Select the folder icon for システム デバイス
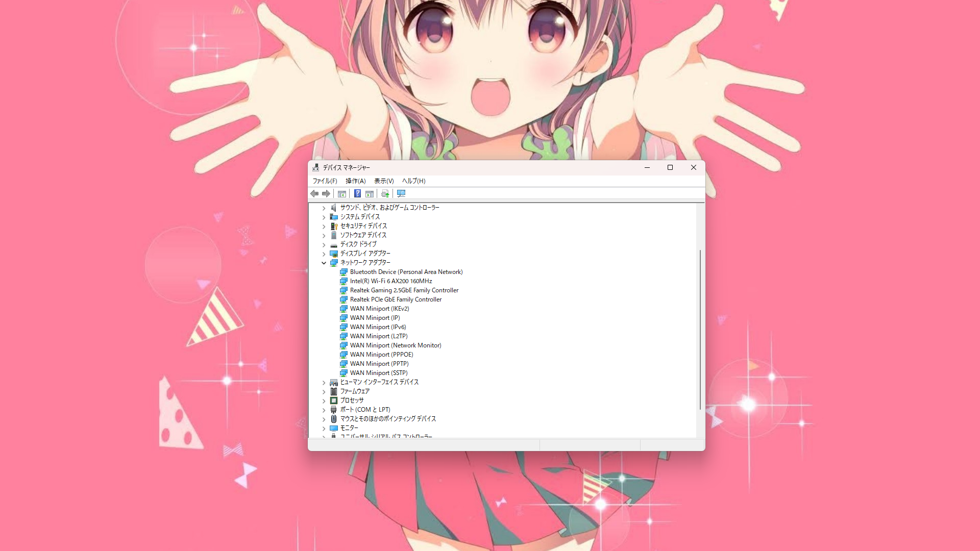The image size is (980, 551). [334, 217]
